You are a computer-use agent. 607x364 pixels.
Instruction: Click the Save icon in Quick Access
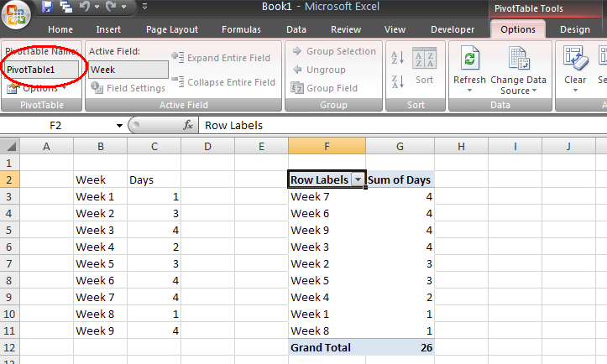click(x=47, y=7)
